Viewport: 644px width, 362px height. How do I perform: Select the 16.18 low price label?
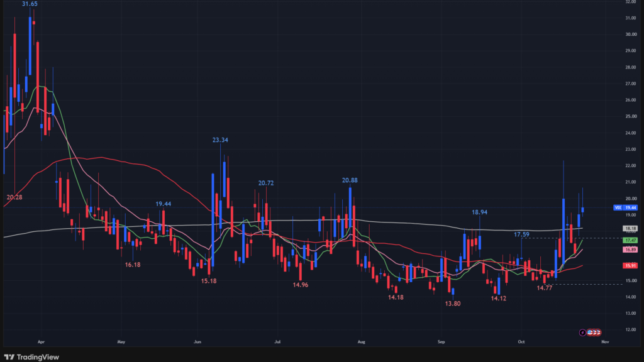coord(132,265)
